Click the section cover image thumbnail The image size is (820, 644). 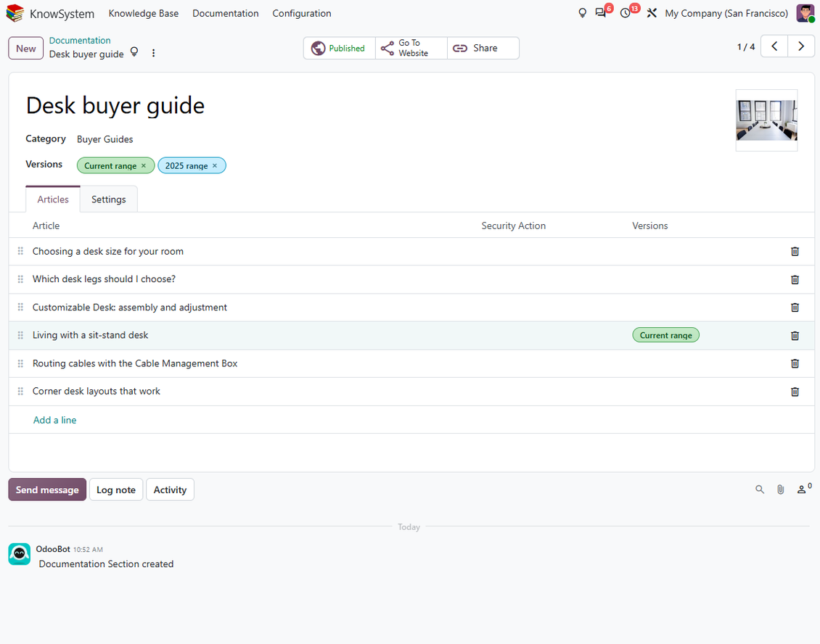point(766,120)
